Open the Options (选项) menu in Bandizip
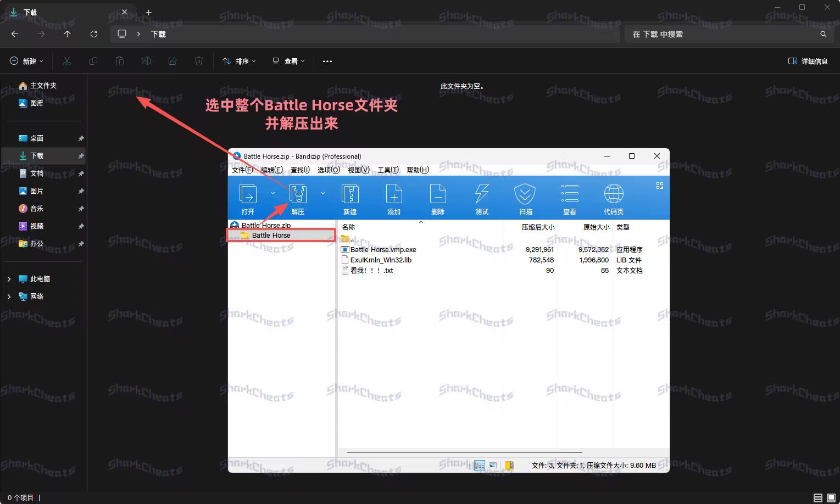Viewport: 840px width, 504px height. click(329, 170)
